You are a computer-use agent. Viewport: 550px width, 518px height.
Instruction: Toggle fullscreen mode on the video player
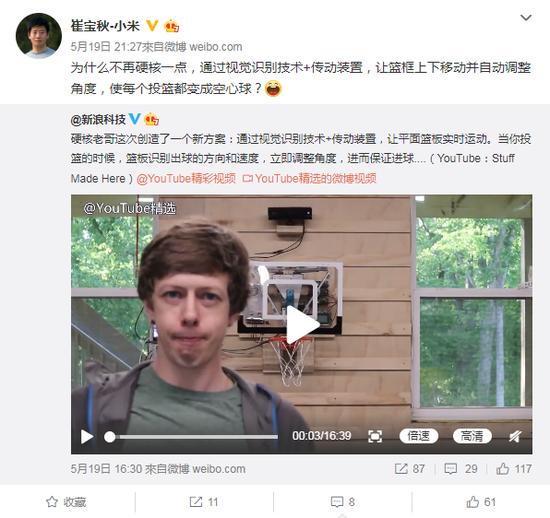click(375, 437)
